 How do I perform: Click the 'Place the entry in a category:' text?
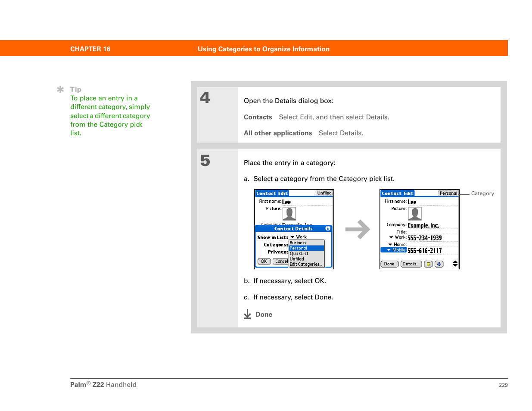(289, 163)
